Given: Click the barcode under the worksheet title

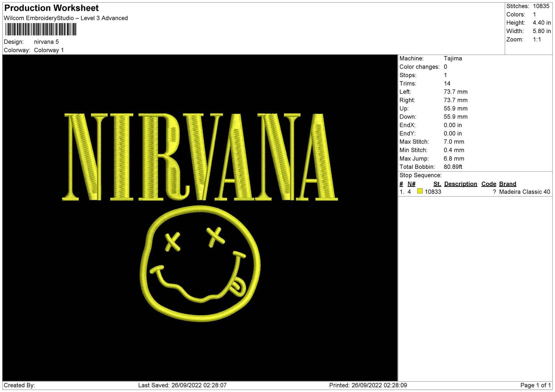Looking at the screenshot, I should (x=41, y=30).
